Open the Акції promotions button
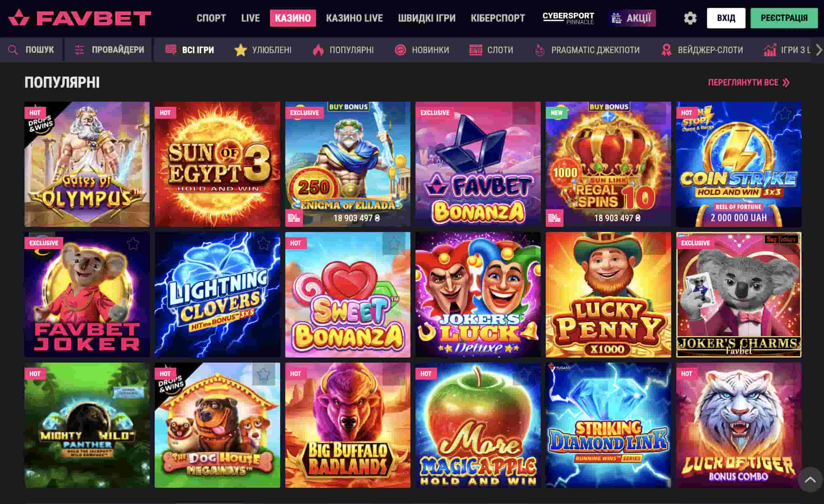Image resolution: width=824 pixels, height=504 pixels. click(632, 18)
